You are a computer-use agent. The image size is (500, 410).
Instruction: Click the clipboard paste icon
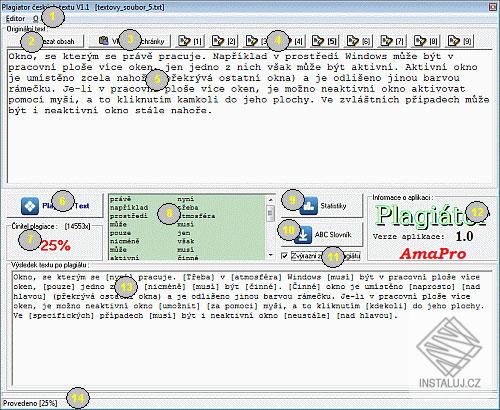point(104,41)
